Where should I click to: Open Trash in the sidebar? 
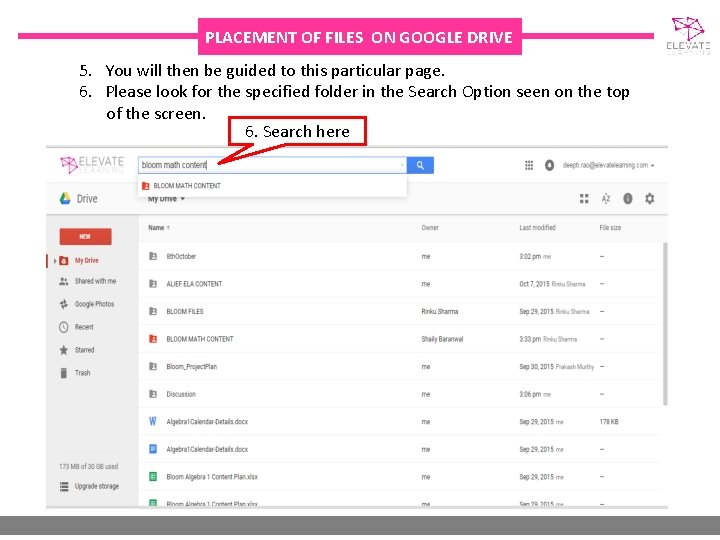point(82,373)
